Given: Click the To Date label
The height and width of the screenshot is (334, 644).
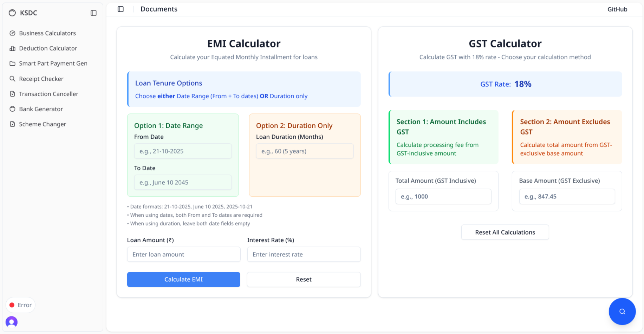Looking at the screenshot, I should [145, 168].
